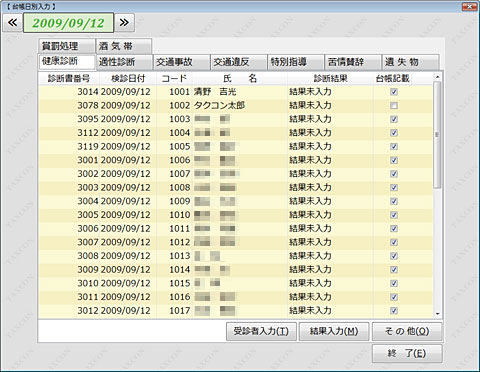This screenshot has height=372, width=480.
Task: Click the 氏名 column header
Action: (240, 78)
